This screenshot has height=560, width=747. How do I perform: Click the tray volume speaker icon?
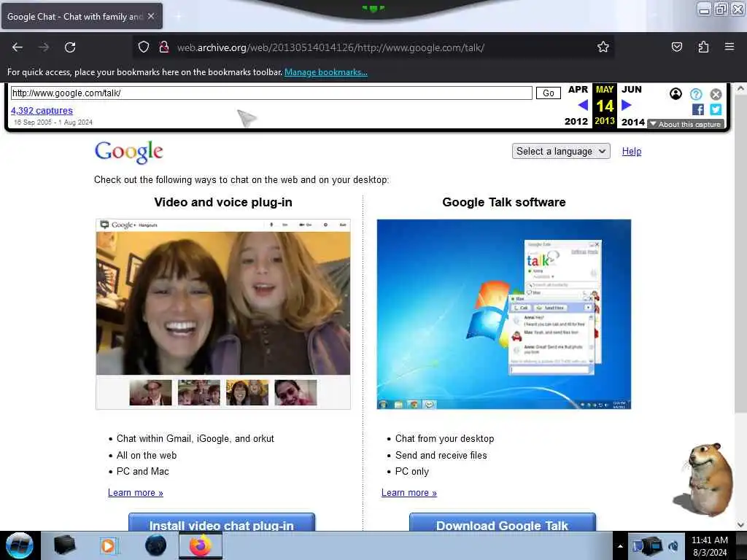pos(673,546)
